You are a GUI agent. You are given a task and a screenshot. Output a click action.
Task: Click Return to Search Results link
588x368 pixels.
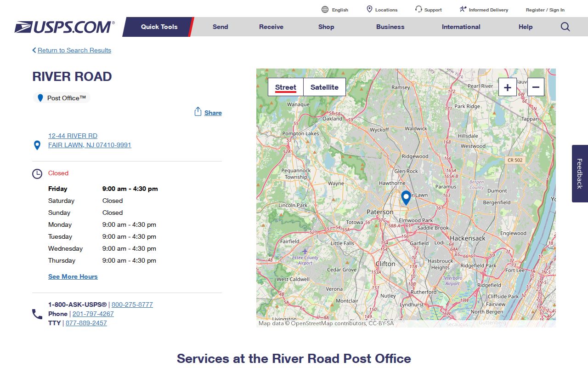(x=74, y=50)
